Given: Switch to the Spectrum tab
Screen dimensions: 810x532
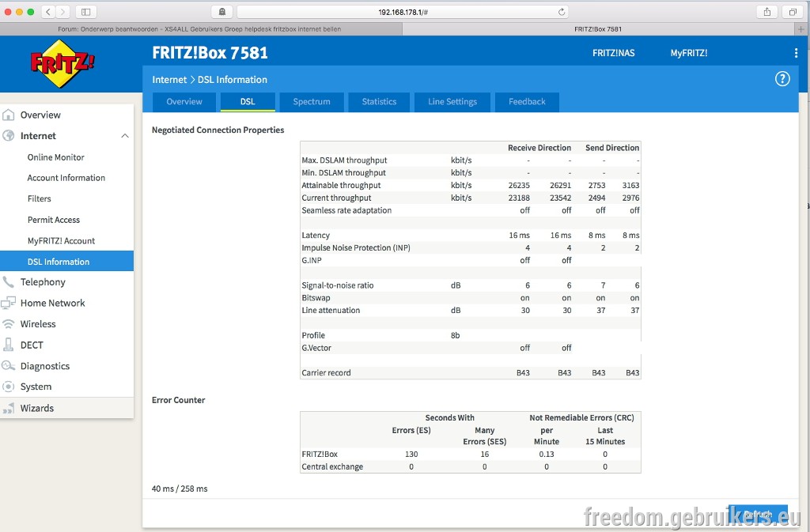Looking at the screenshot, I should [312, 102].
